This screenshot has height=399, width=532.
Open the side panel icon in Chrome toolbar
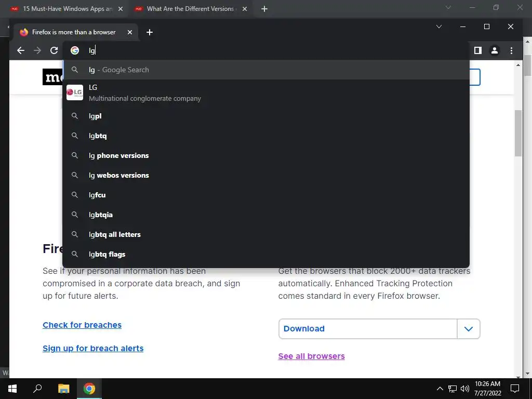click(478, 50)
